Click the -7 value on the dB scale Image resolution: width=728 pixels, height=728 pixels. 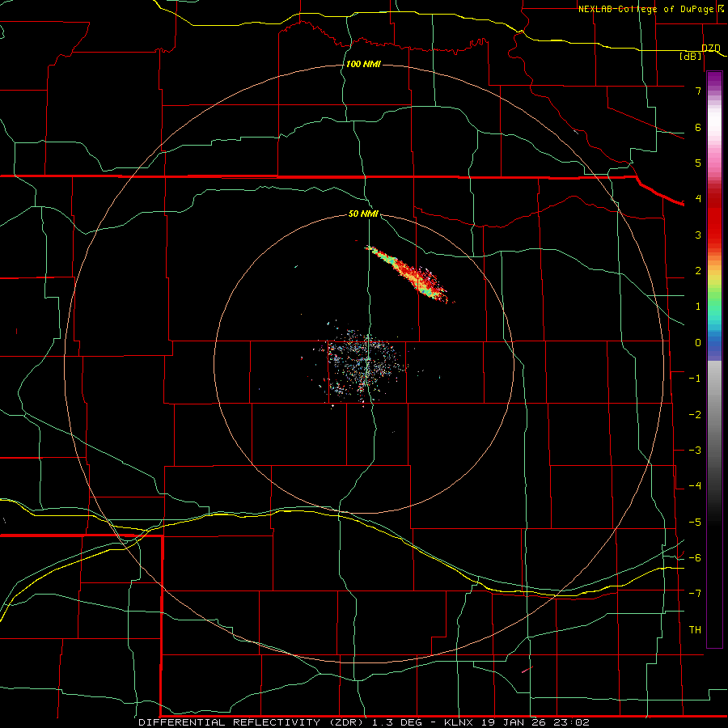click(x=695, y=594)
